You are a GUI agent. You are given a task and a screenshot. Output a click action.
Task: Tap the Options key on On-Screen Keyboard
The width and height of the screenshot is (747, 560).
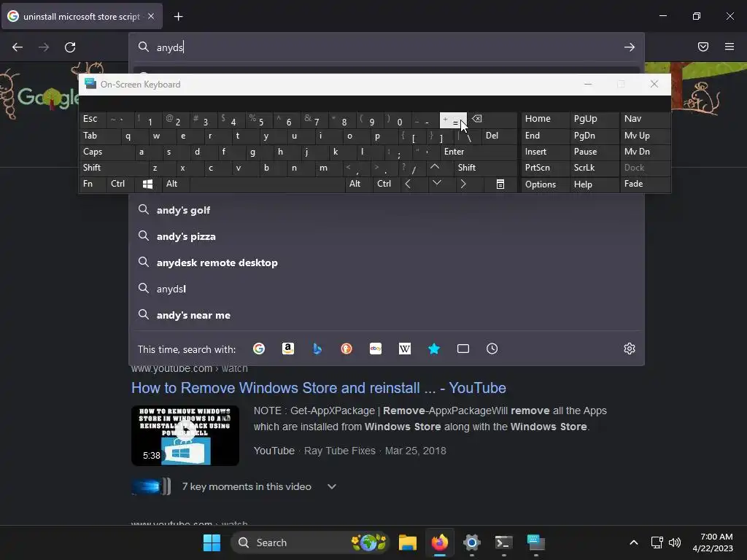(544, 184)
